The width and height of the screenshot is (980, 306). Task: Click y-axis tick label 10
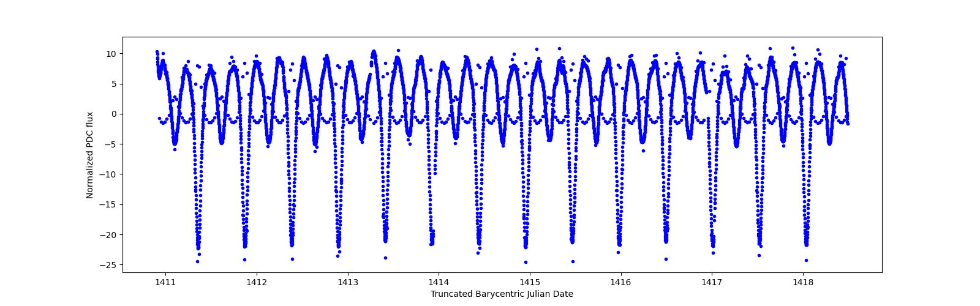click(x=113, y=54)
